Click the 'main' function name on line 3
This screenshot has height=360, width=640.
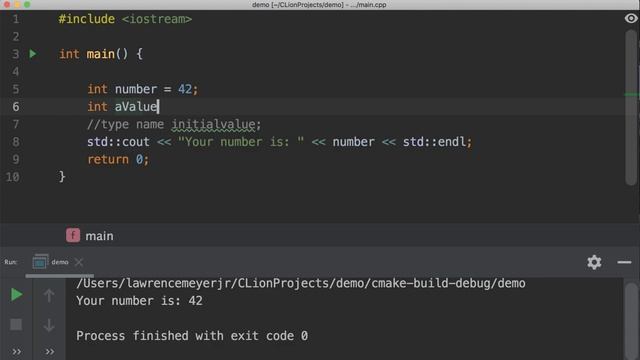100,54
